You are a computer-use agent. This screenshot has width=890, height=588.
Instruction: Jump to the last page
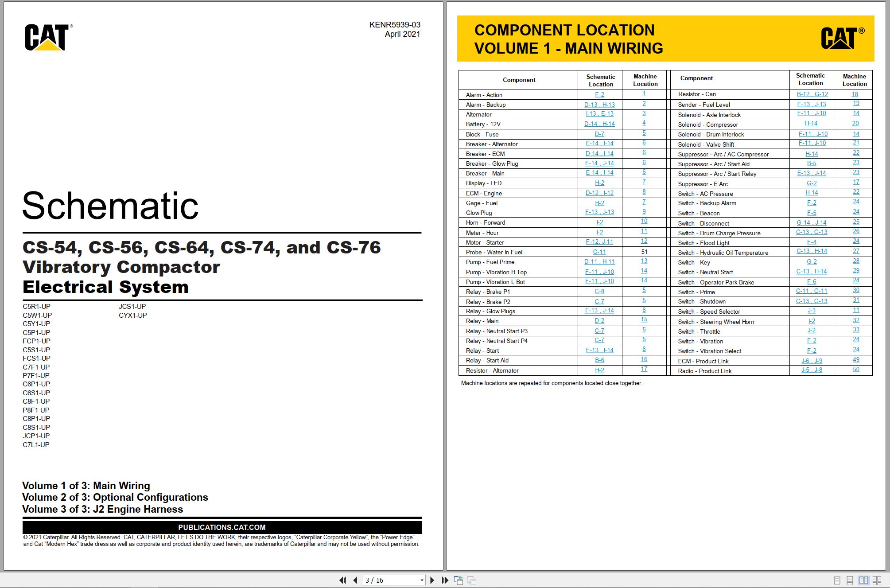[x=445, y=580]
